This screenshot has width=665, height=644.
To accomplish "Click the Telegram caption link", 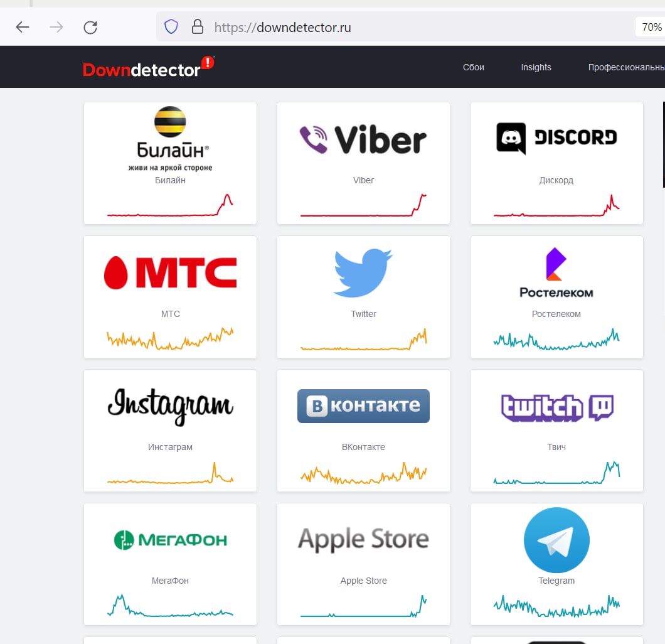I will tap(556, 581).
